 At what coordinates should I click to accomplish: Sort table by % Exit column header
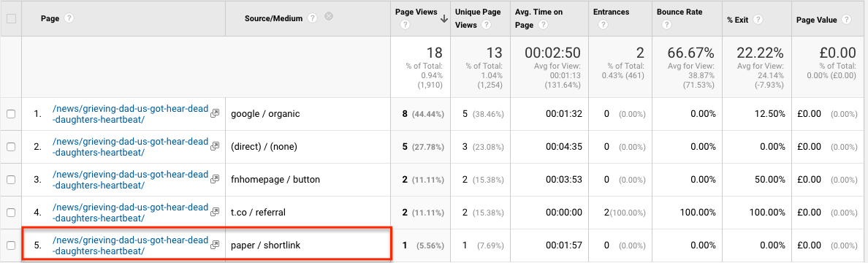[x=738, y=19]
